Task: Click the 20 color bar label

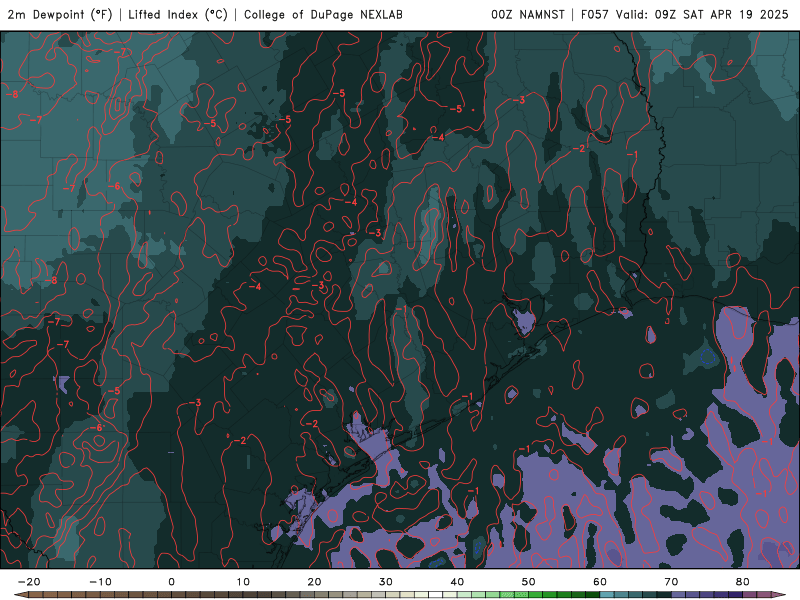Action: 314,582
